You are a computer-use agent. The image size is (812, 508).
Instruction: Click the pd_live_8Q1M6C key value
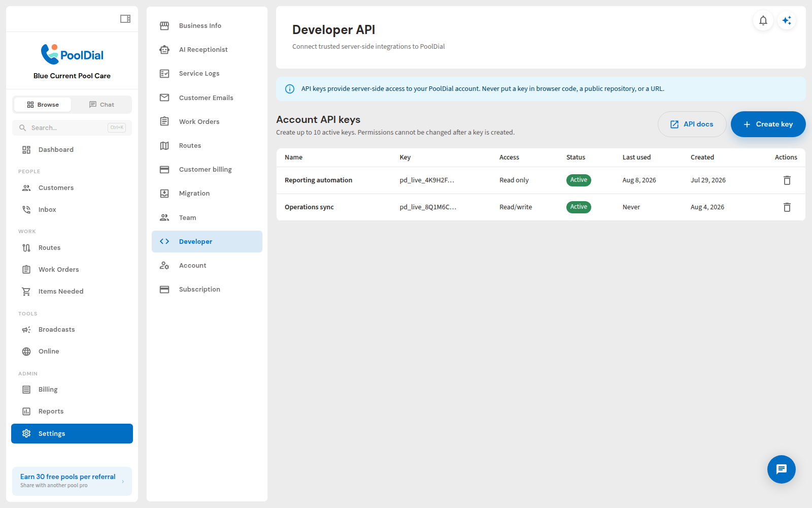tap(428, 207)
